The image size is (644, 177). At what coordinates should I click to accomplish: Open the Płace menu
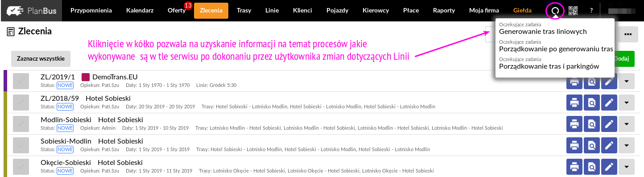click(x=411, y=10)
